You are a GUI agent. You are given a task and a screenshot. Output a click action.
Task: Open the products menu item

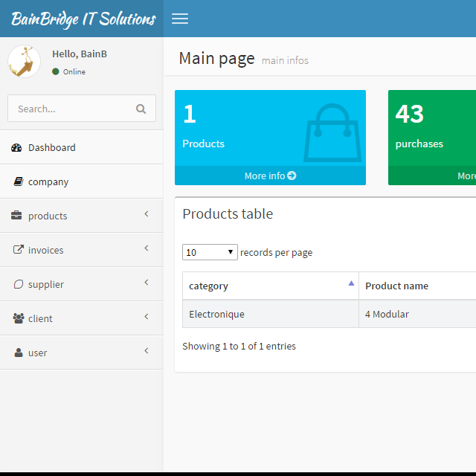[82, 216]
